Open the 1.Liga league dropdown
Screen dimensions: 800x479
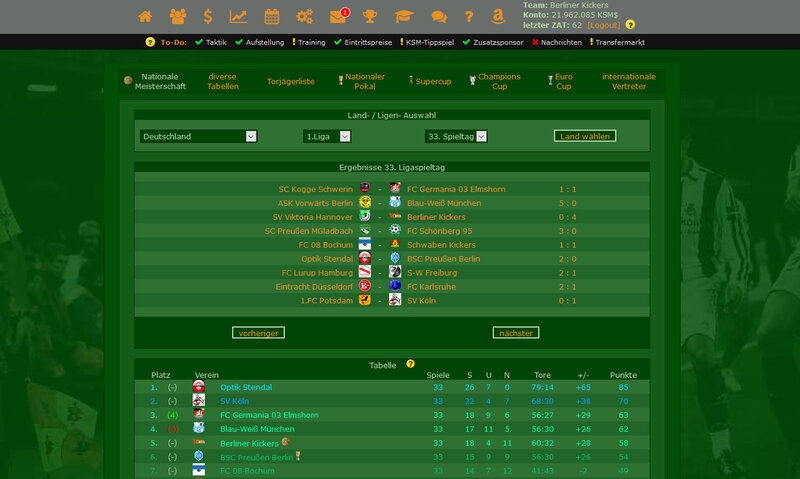[x=327, y=136]
